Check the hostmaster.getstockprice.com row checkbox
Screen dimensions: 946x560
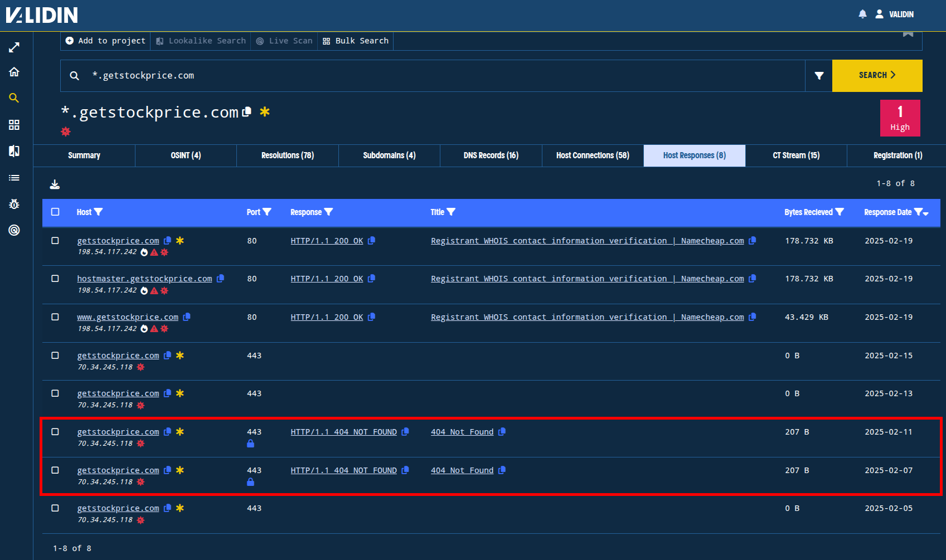55,279
